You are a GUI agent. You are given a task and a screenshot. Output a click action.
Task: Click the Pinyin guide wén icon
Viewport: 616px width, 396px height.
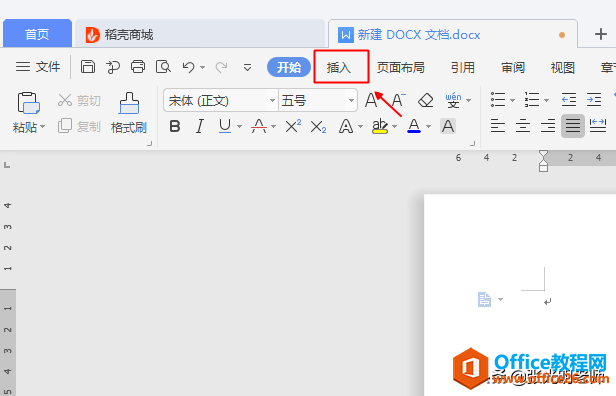453,100
